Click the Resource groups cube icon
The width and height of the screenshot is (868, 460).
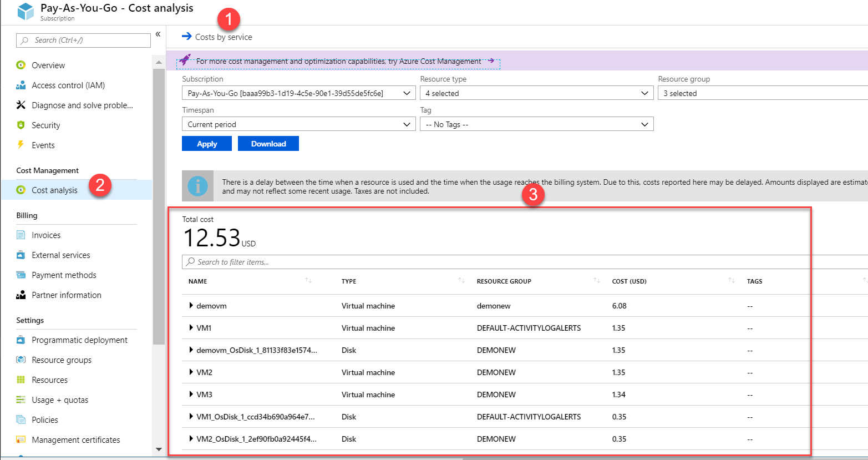pos(21,360)
